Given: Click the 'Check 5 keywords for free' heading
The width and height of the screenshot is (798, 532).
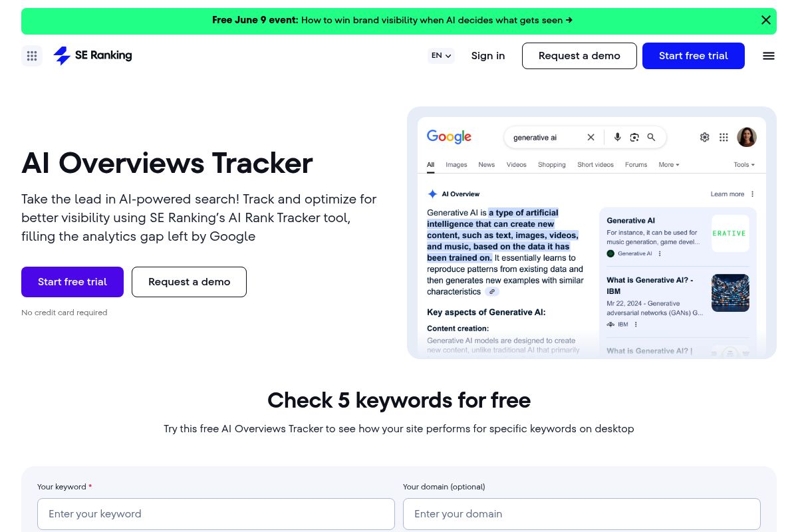Looking at the screenshot, I should point(399,400).
